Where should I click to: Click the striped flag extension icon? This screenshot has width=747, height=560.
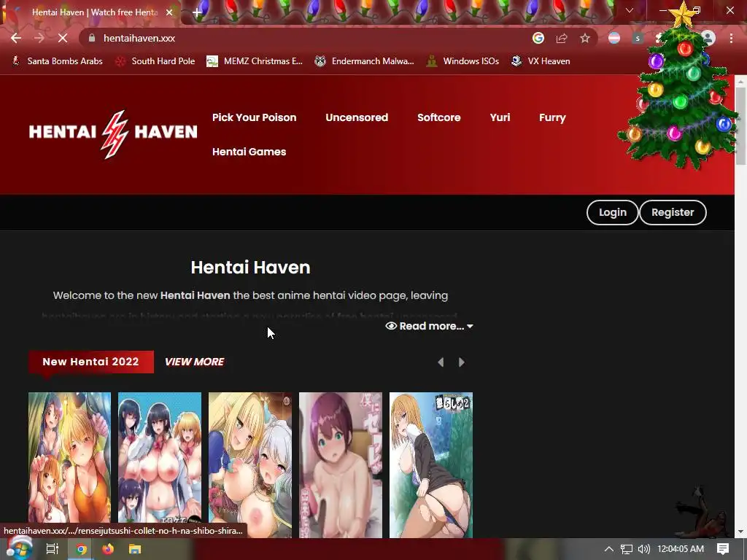[x=614, y=38]
